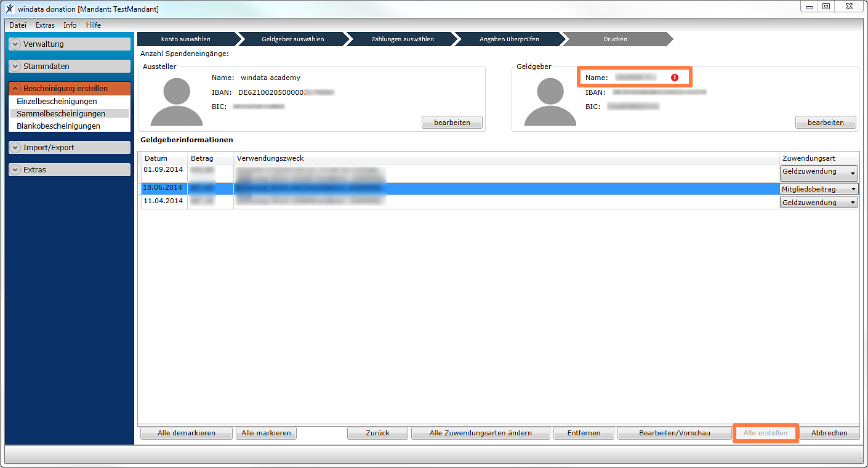This screenshot has height=468, width=868.
Task: Click Alle markieren button
Action: click(266, 434)
